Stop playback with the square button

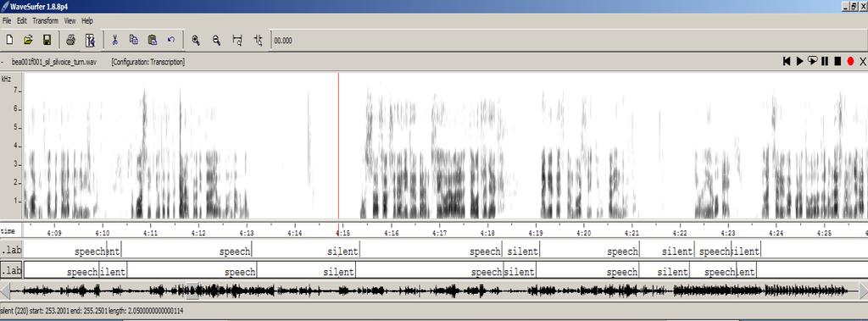pos(837,62)
